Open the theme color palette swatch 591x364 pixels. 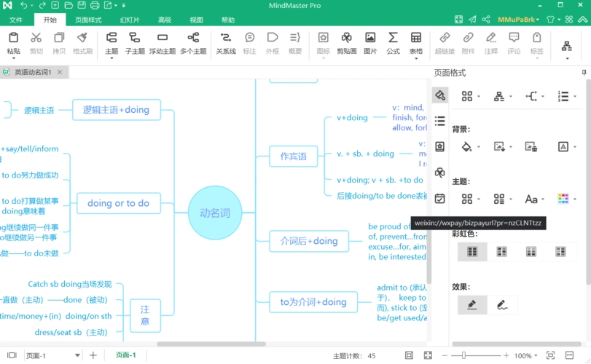point(563,199)
